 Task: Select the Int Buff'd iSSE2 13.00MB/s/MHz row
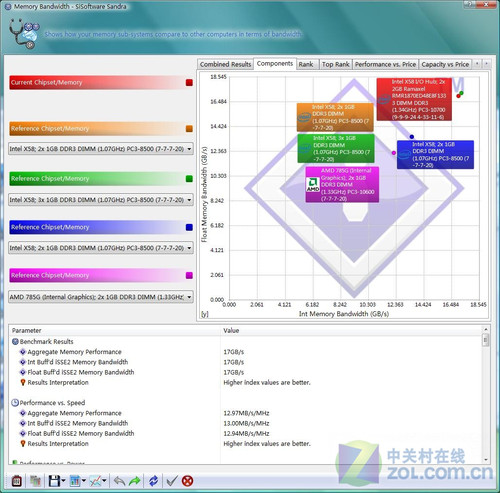click(245, 423)
